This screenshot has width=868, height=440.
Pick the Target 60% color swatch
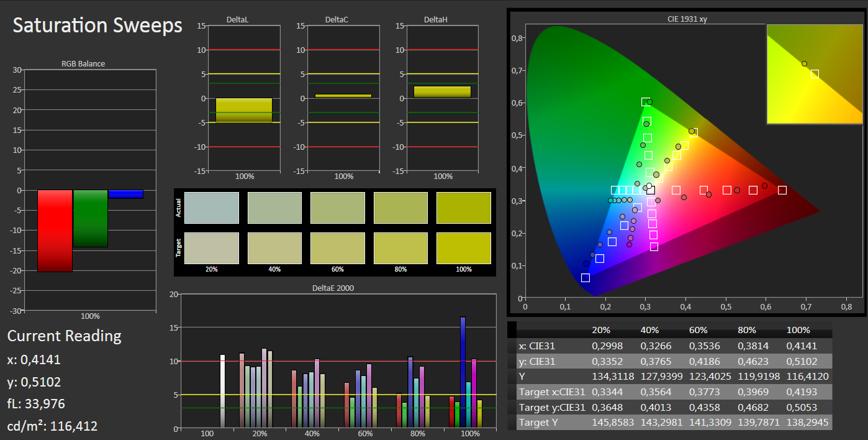(337, 248)
